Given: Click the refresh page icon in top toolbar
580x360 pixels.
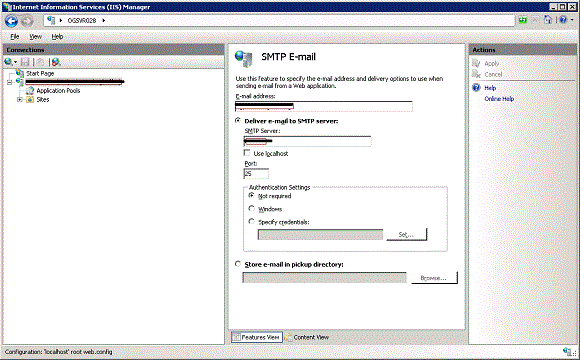Looking at the screenshot, I should (523, 20).
